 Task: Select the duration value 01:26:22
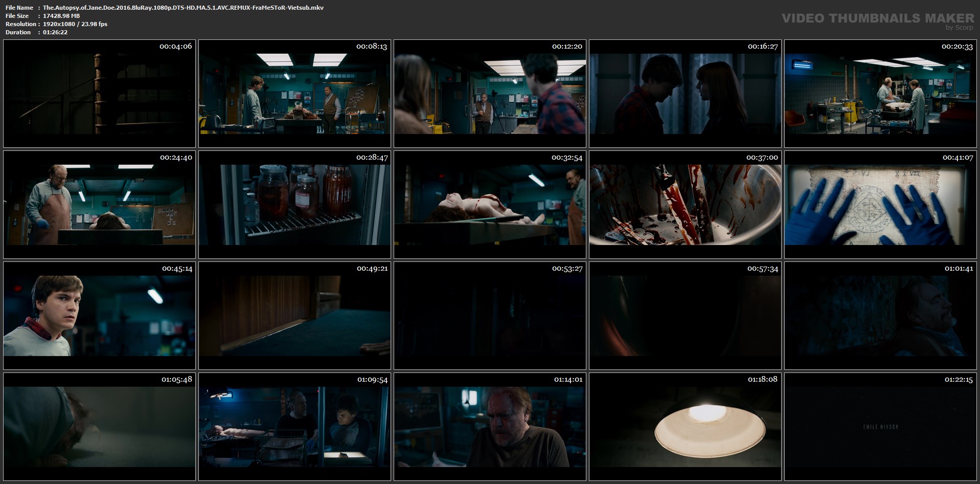pyautogui.click(x=55, y=32)
